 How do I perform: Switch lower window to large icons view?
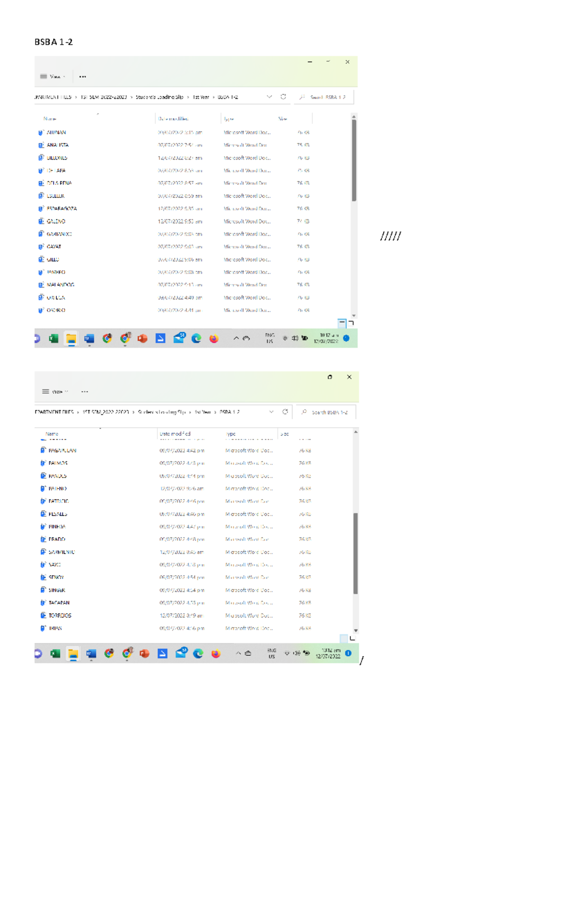tap(352, 638)
